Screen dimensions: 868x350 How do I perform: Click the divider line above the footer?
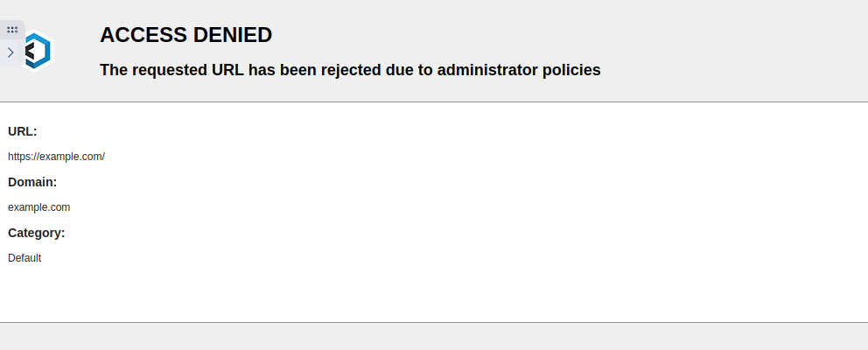click(434, 322)
